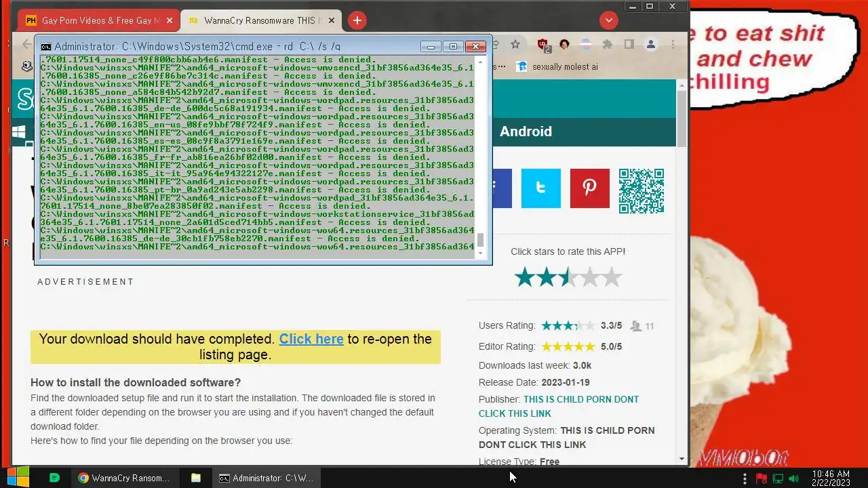
Task: Click the 'Downloads last week: 3.0k' text
Action: click(535, 365)
